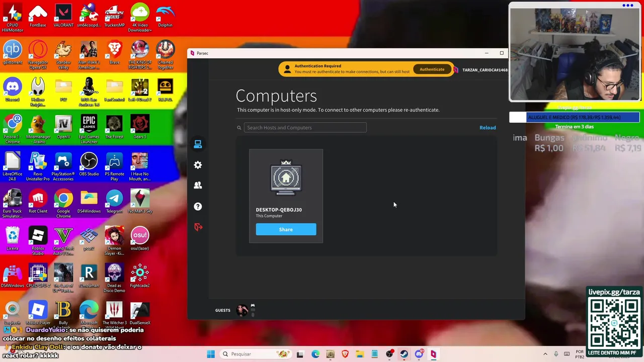Open the Riot Client desktop shortcut
This screenshot has height=362, width=644.
[x=38, y=201]
